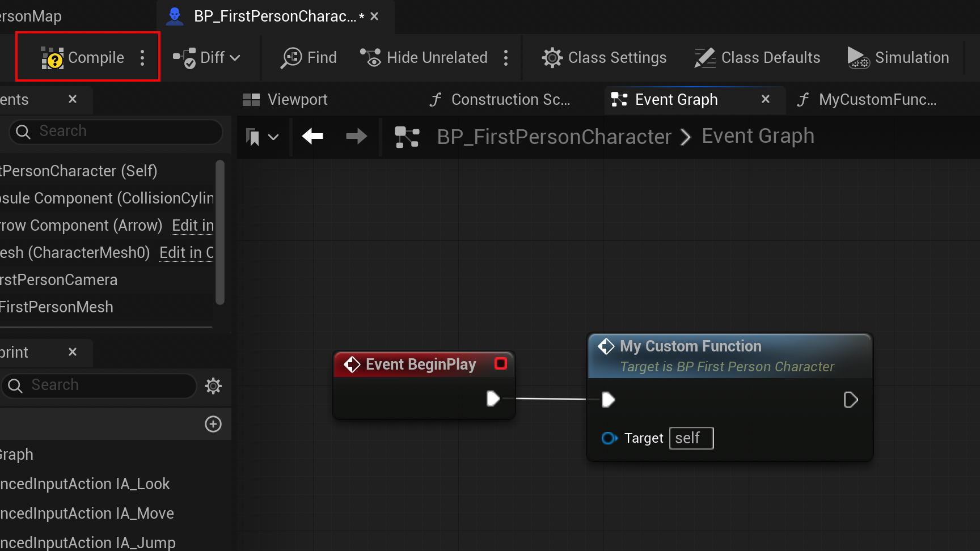Click the graph icon in the breadcrumb bar
The image size is (980, 551).
click(x=407, y=137)
